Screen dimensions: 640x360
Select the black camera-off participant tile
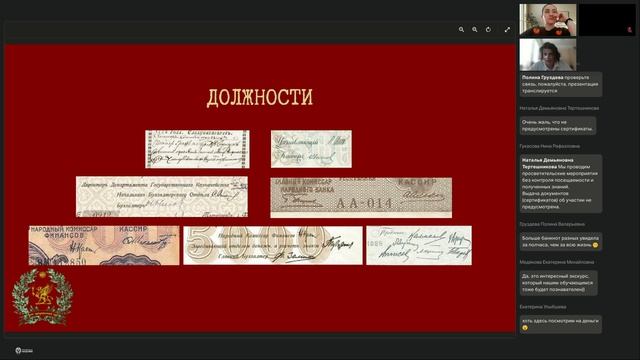click(607, 20)
